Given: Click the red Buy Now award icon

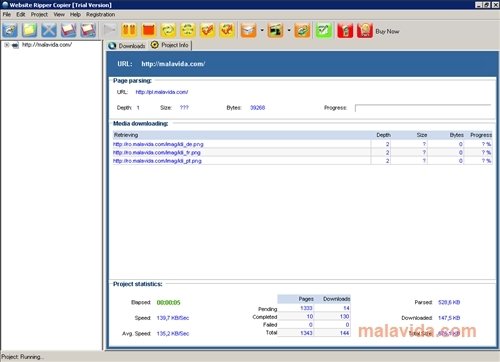Looking at the screenshot, I should pyautogui.click(x=365, y=30).
